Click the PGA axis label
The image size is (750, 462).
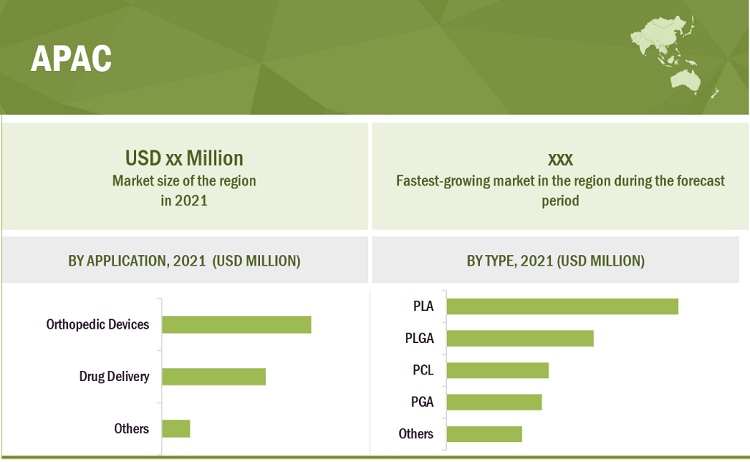pyautogui.click(x=422, y=402)
